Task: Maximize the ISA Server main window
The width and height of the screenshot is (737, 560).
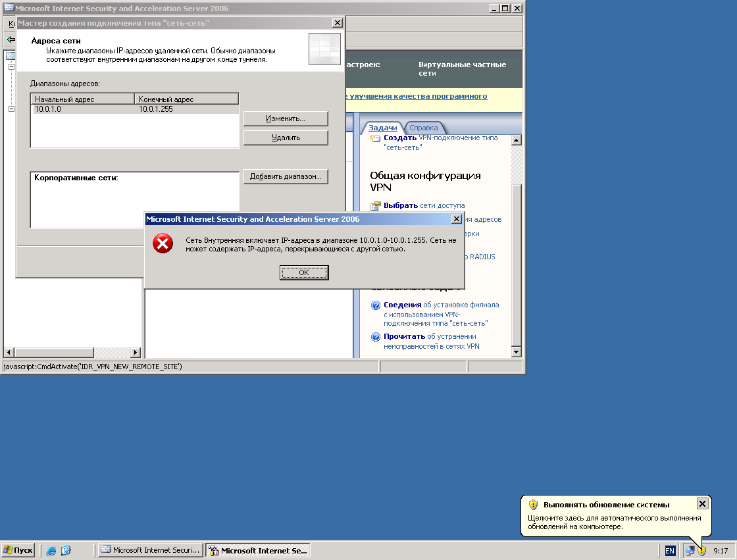Action: click(x=505, y=8)
